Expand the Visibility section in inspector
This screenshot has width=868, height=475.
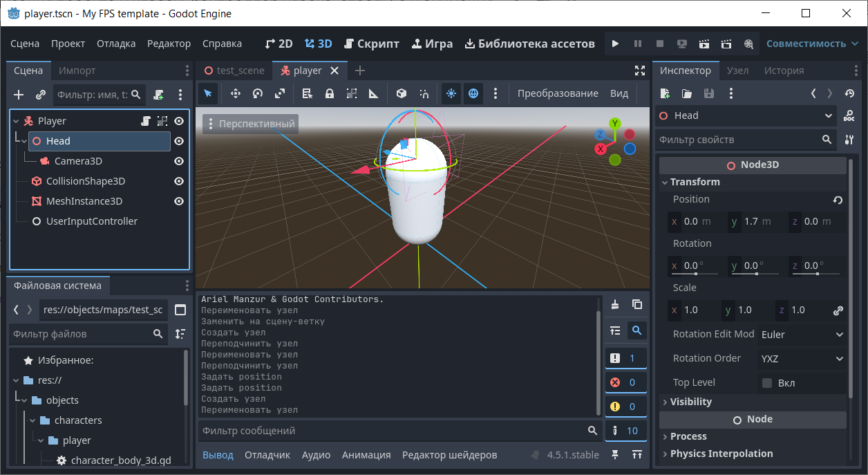(690, 402)
